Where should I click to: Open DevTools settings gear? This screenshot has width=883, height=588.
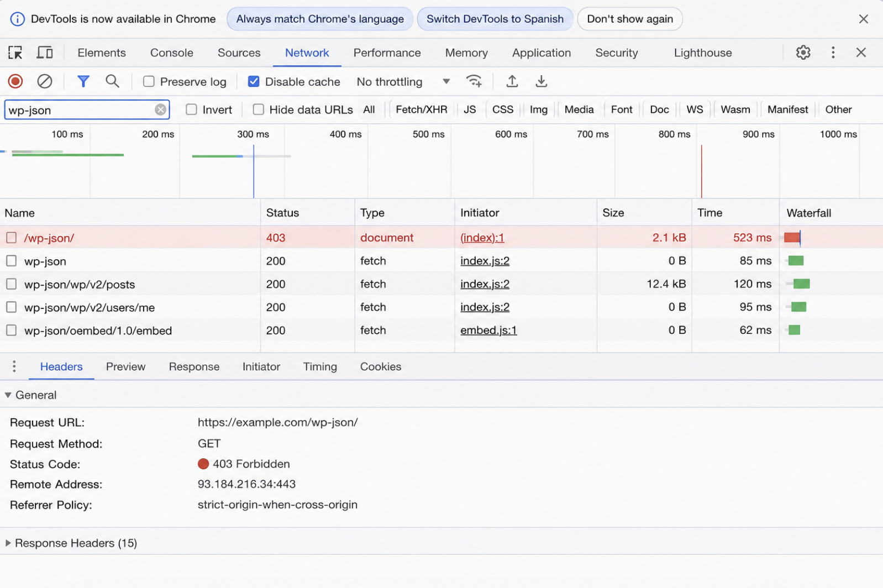(803, 53)
